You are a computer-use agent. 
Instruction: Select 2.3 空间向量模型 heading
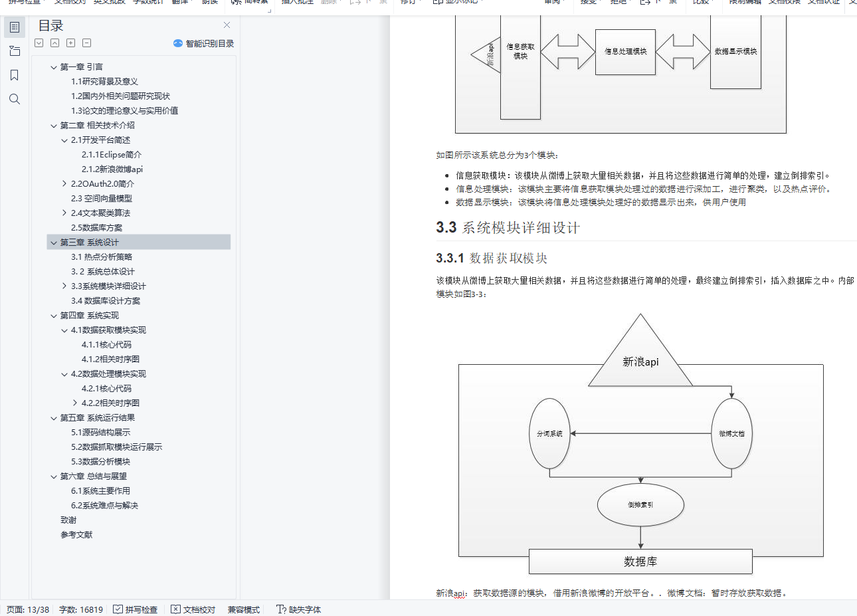coord(102,199)
